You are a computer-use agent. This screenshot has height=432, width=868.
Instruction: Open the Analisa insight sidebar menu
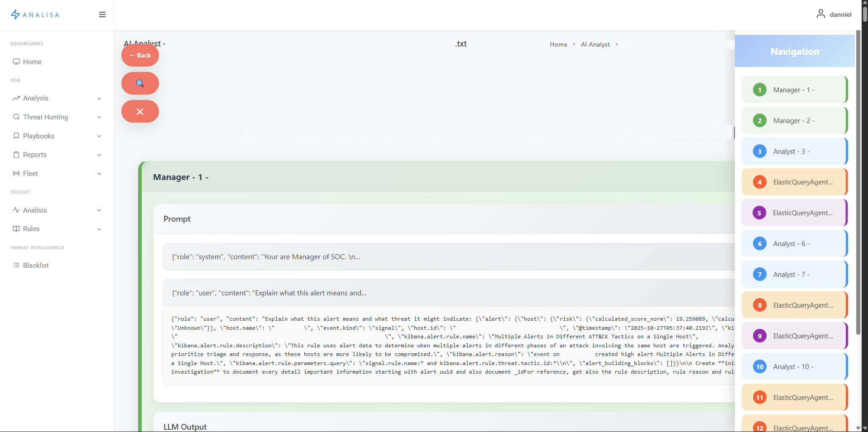pyautogui.click(x=57, y=210)
